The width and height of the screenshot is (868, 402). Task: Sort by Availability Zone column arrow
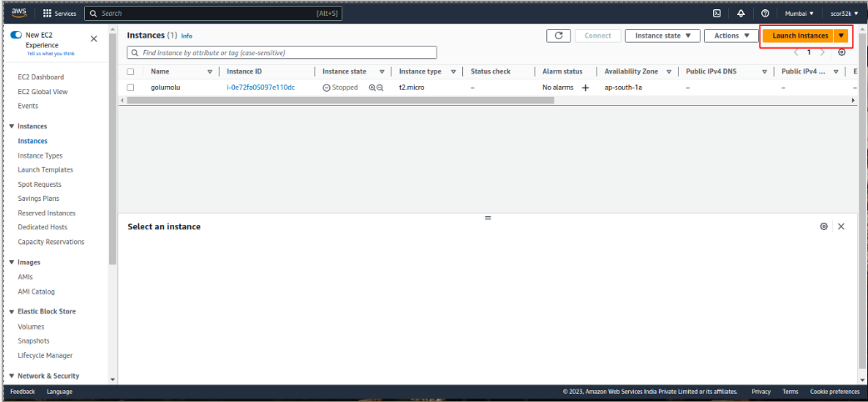[669, 72]
